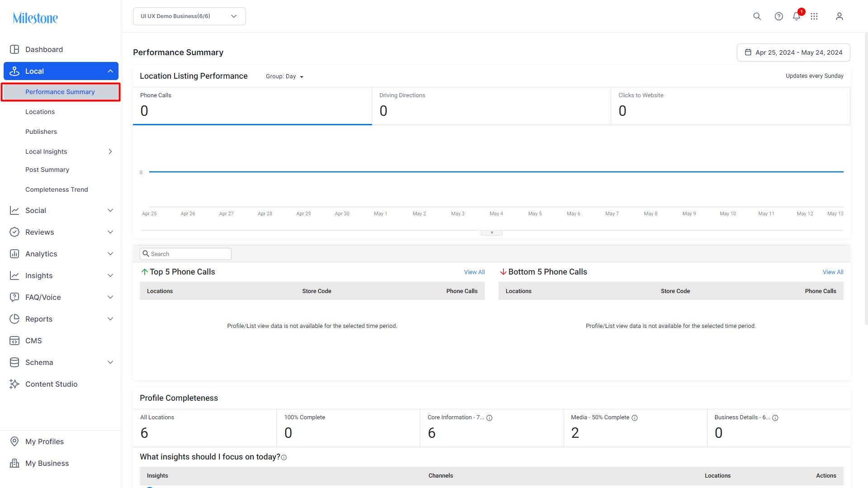Viewport: 868px width, 488px height.
Task: Open Locations in the Local submenu
Action: click(40, 112)
